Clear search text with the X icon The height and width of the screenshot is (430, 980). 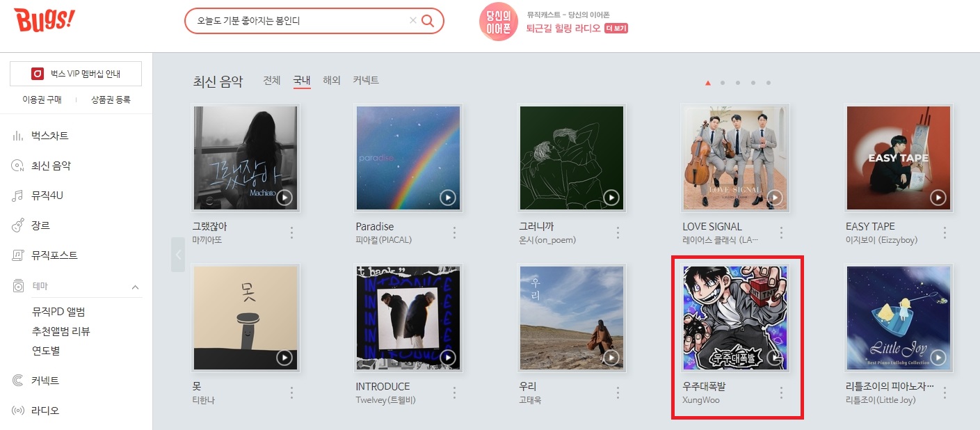click(413, 21)
